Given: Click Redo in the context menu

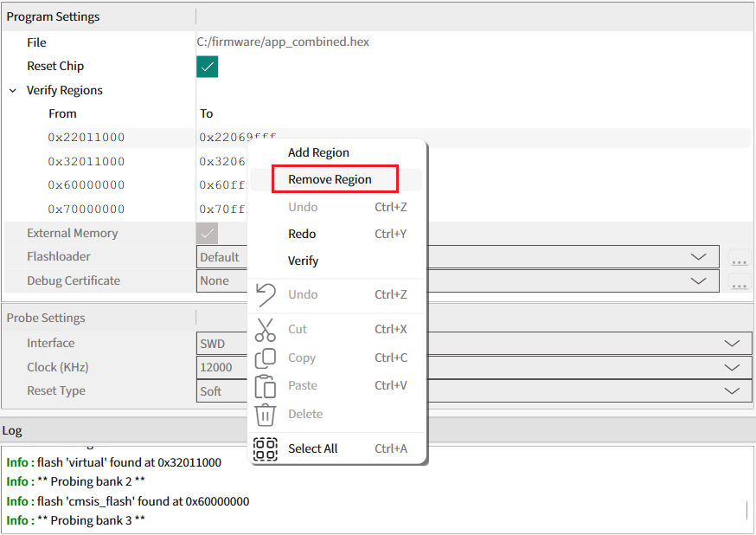Looking at the screenshot, I should coord(302,235).
